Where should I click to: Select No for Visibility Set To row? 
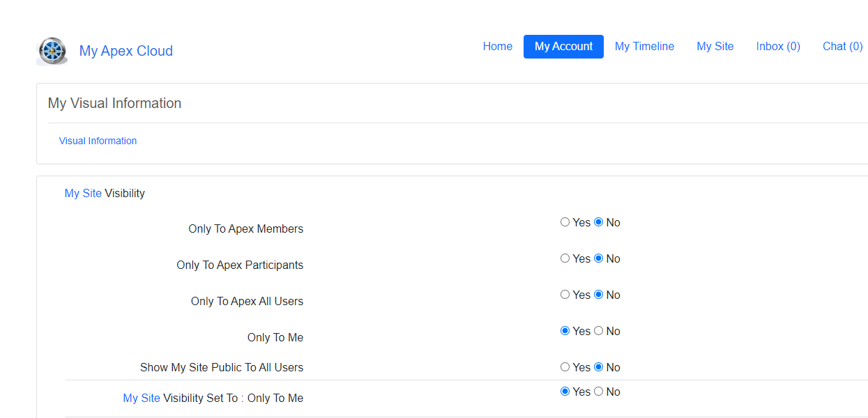[598, 392]
